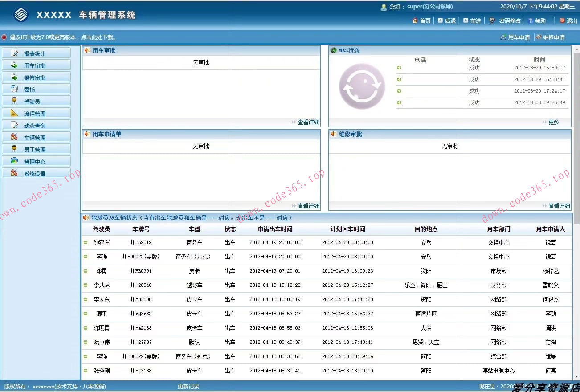Click the 维修申请 wrench icon in the toolbar
Screen dimensions: 580x392
click(x=539, y=37)
